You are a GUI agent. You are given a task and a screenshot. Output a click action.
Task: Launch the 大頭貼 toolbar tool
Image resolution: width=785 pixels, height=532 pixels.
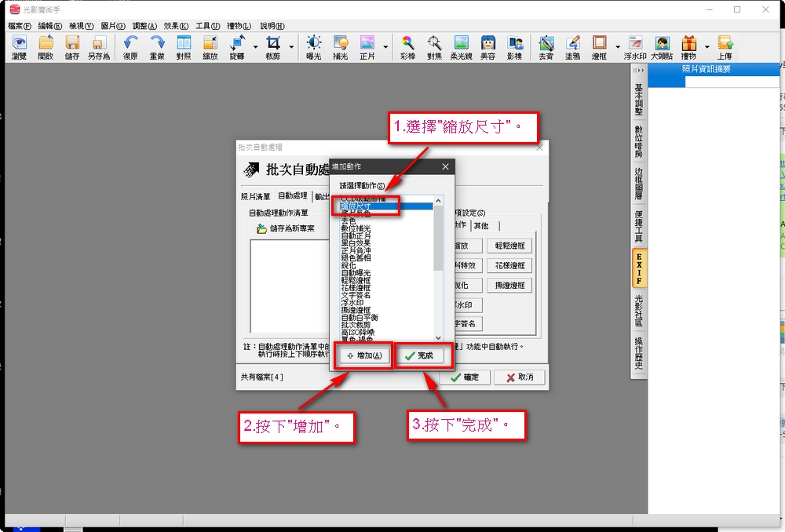pos(662,47)
